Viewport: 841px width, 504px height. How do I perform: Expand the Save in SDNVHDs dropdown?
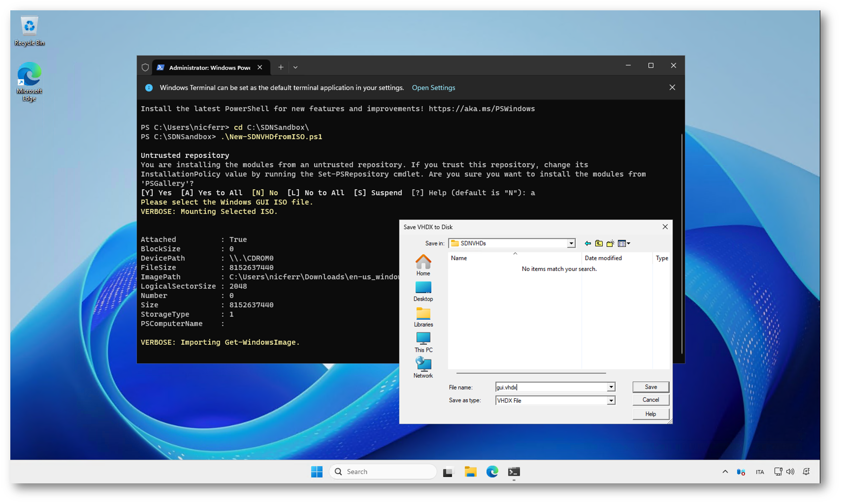tap(571, 243)
